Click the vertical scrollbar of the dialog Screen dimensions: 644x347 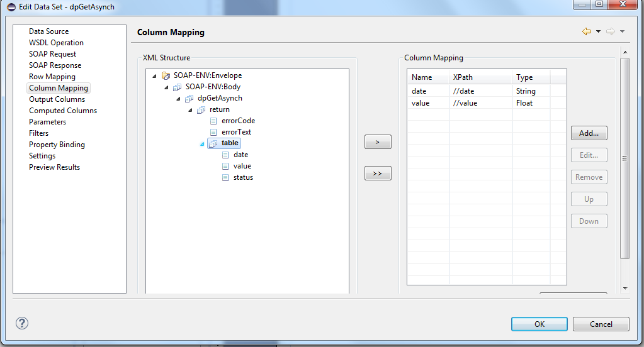coord(624,157)
